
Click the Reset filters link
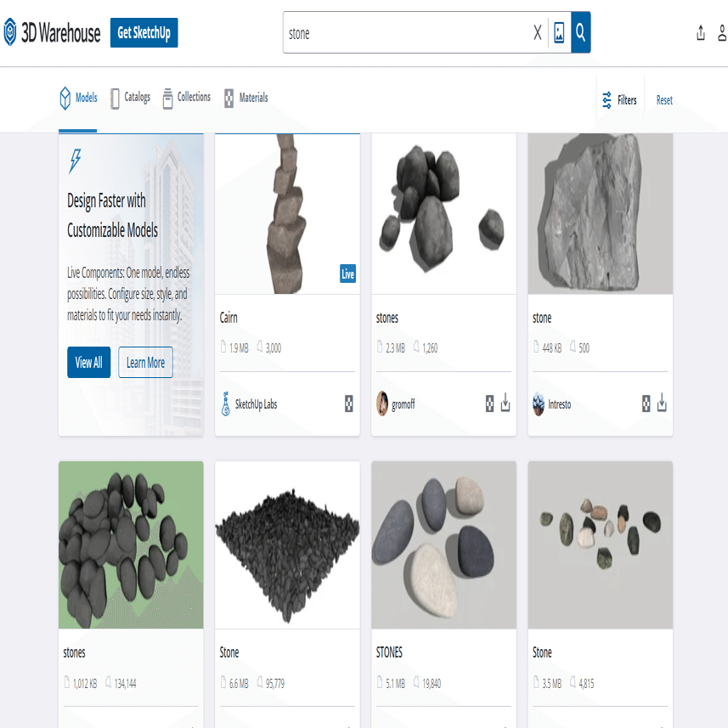[x=664, y=100]
